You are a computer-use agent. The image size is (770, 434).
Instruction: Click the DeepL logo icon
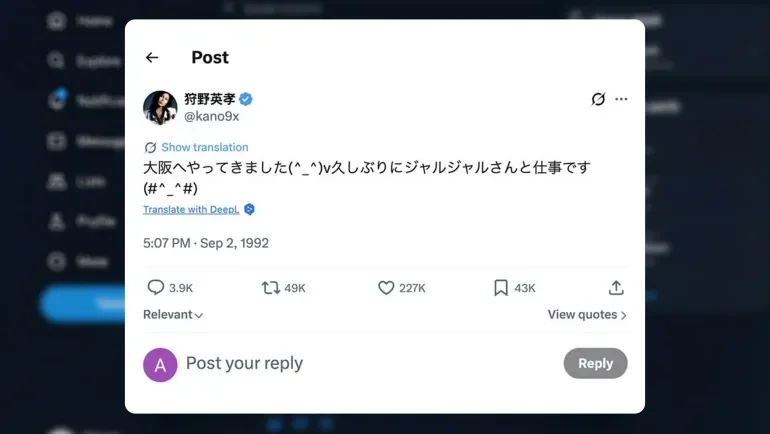click(x=249, y=209)
